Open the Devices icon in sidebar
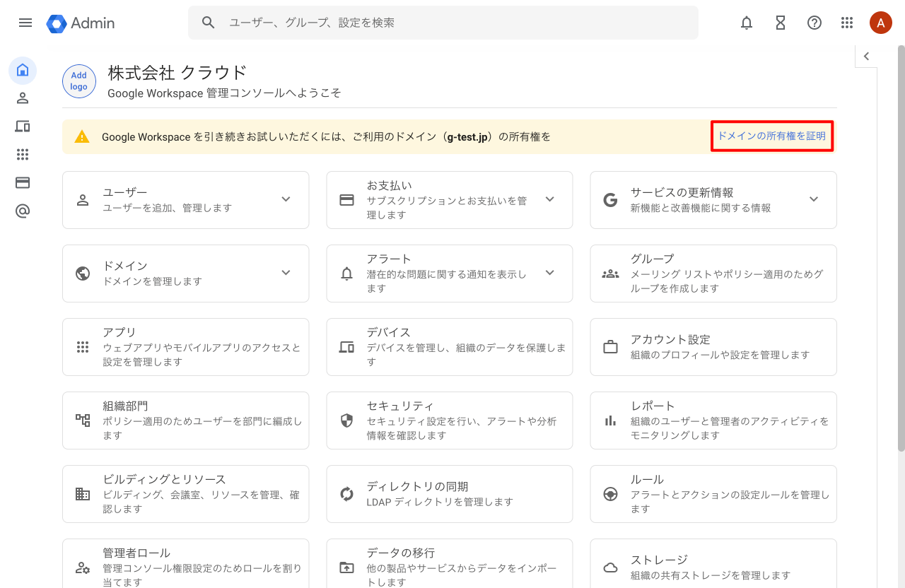Image resolution: width=905 pixels, height=588 pixels. (23, 127)
